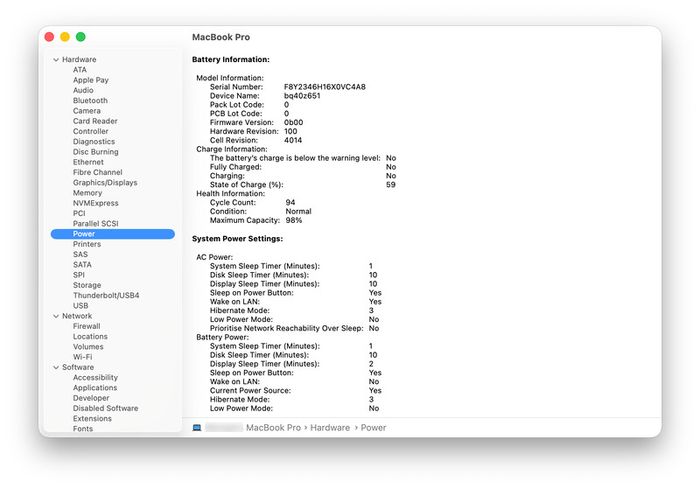Click the laptop icon in the path bar

point(197,428)
